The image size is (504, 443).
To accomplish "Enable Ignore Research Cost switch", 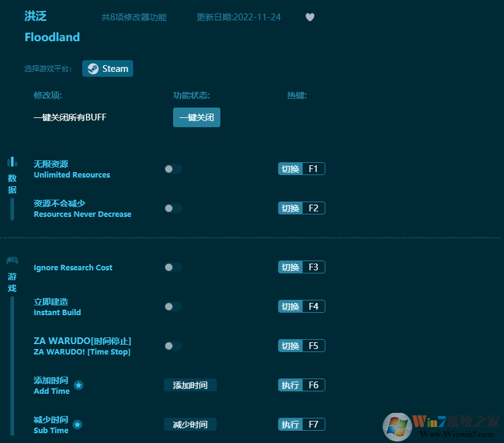I will tap(173, 267).
